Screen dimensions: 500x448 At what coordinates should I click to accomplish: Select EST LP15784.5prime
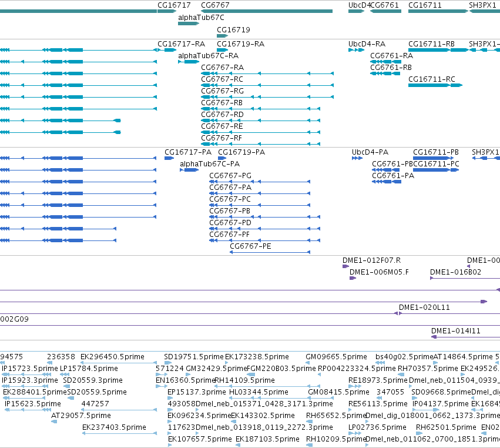tap(65, 375)
